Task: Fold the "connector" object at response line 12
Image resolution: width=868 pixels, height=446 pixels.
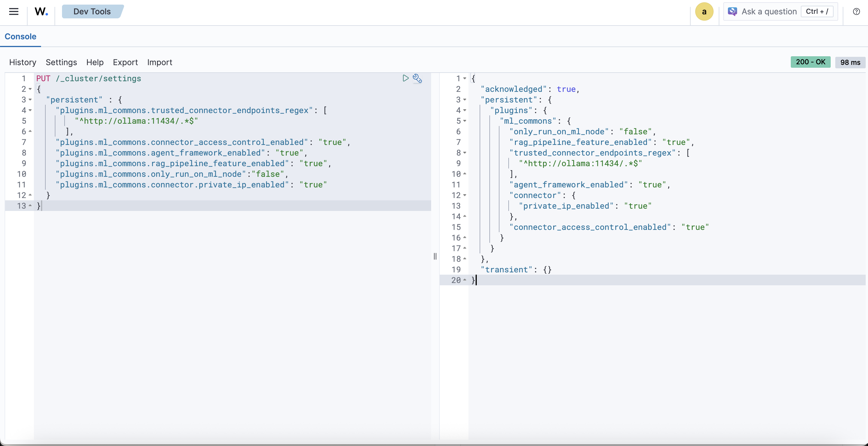Action: coord(465,195)
